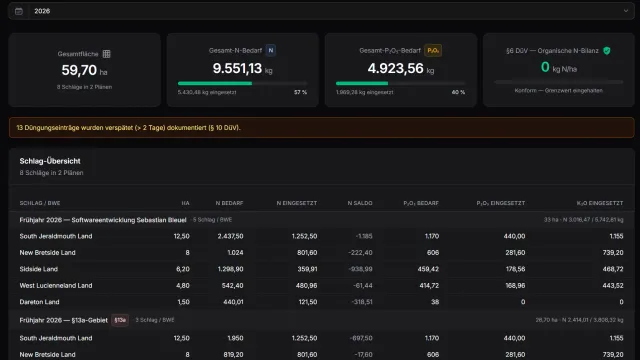Open the 2026 year dropdown

pos(321,11)
